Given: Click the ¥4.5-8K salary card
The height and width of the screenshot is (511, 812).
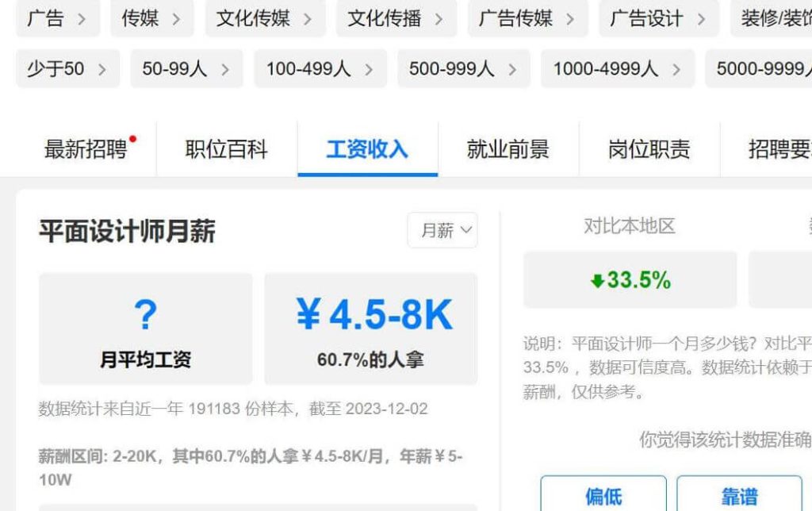Looking at the screenshot, I should [371, 328].
